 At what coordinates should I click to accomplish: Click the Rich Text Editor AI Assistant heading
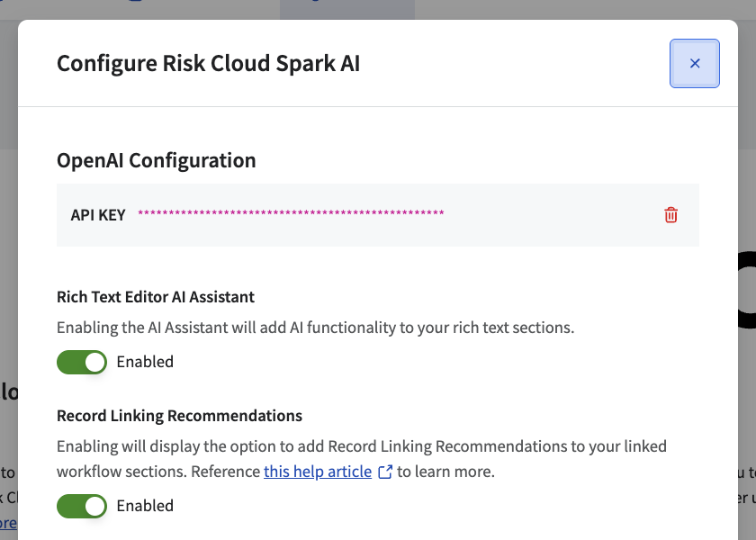coord(155,297)
